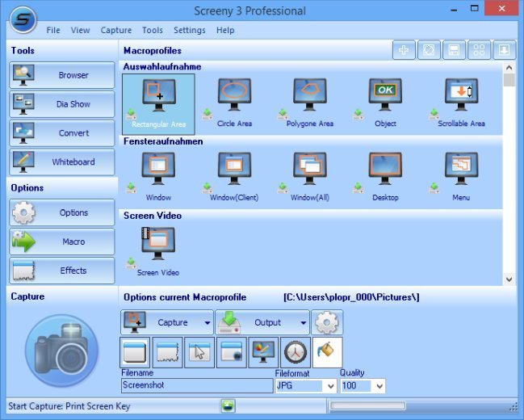Select Window capture profile
This screenshot has width=524, height=420.
point(158,178)
